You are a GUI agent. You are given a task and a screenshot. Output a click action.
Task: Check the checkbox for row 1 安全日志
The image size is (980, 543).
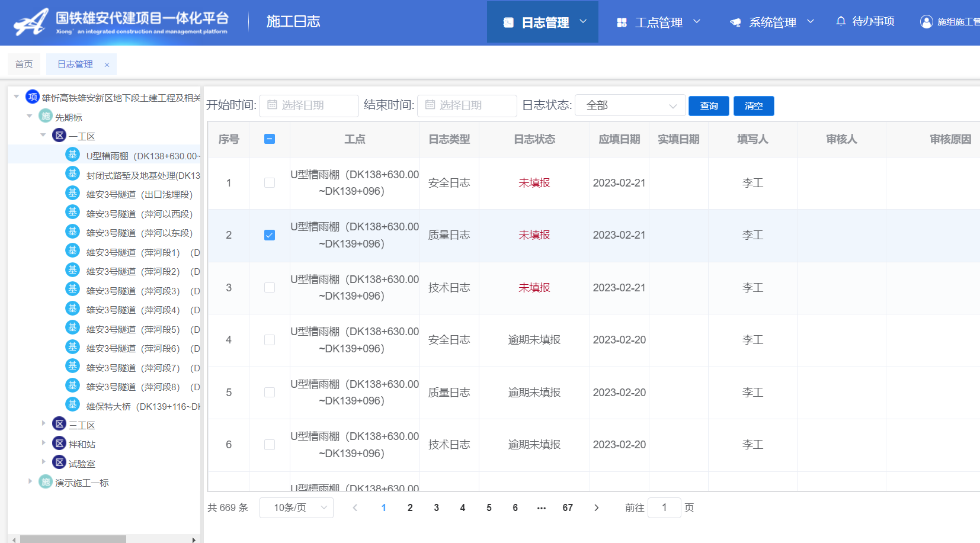[x=270, y=183]
